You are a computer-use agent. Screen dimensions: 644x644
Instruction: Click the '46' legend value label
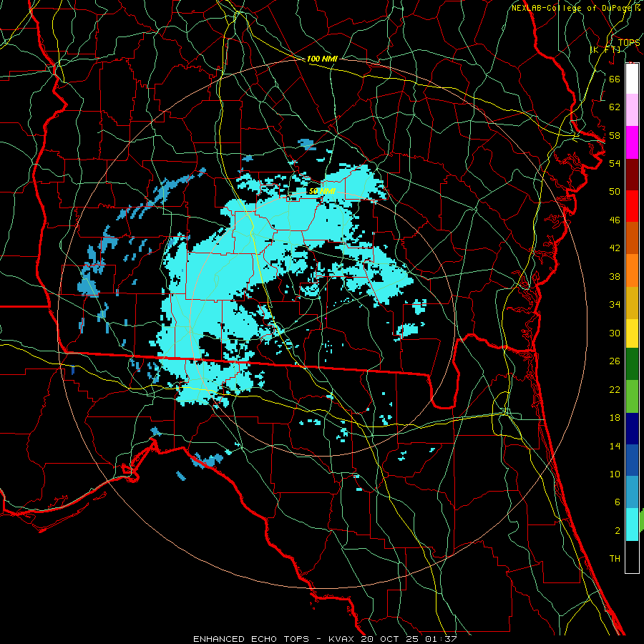click(615, 220)
